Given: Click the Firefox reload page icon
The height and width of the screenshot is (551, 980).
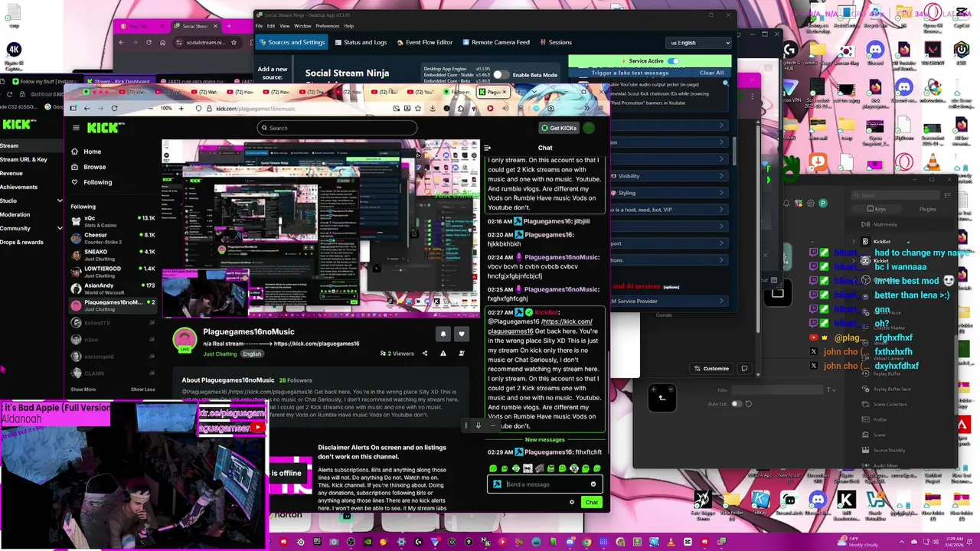Looking at the screenshot, I should pos(114,109).
